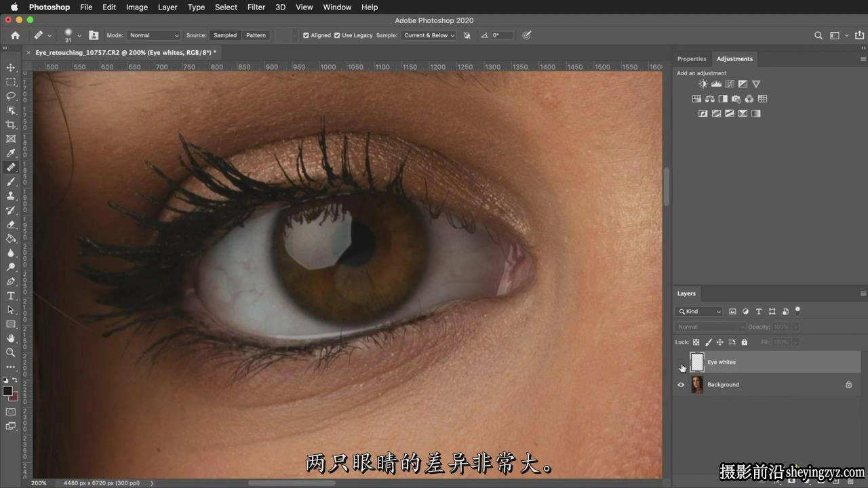Viewport: 868px width, 488px height.
Task: Toggle lock all for layer
Action: click(744, 342)
